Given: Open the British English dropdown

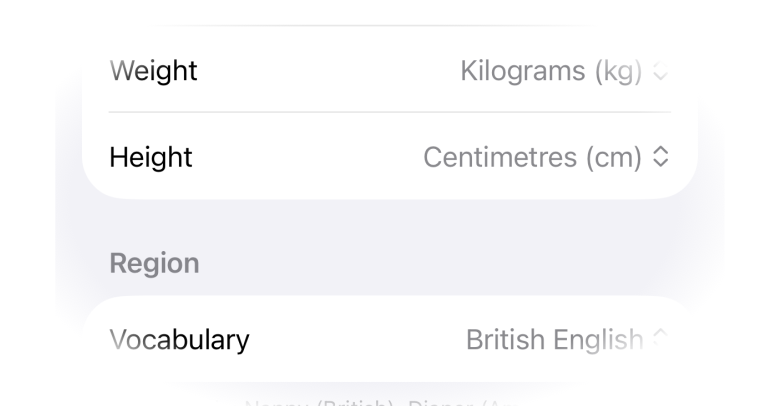Looking at the screenshot, I should pyautogui.click(x=554, y=340).
